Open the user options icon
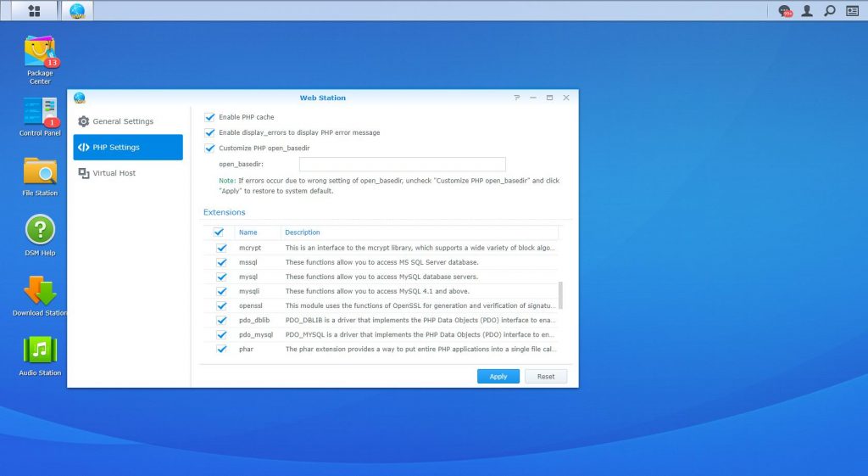Image resolution: width=868 pixels, height=476 pixels. pos(807,10)
